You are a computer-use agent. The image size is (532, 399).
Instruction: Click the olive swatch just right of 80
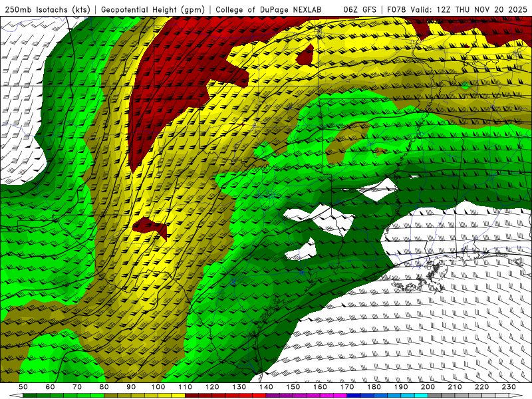pos(111,396)
